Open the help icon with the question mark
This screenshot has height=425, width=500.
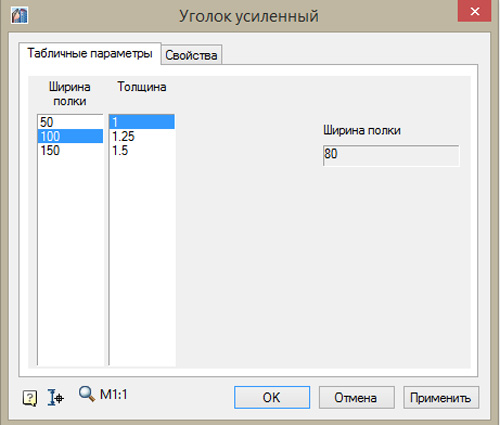pyautogui.click(x=30, y=398)
